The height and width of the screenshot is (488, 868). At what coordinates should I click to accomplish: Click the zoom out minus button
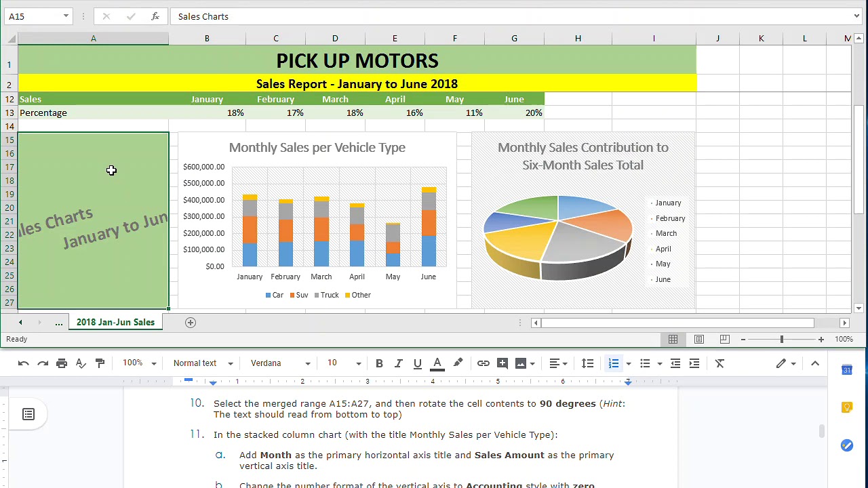click(743, 339)
